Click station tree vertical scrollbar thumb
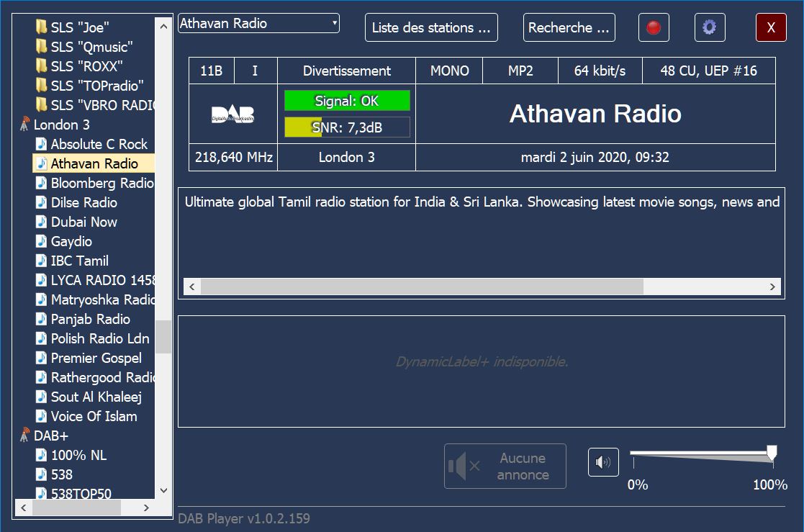Screen dimensions: 804x532 coord(163,337)
